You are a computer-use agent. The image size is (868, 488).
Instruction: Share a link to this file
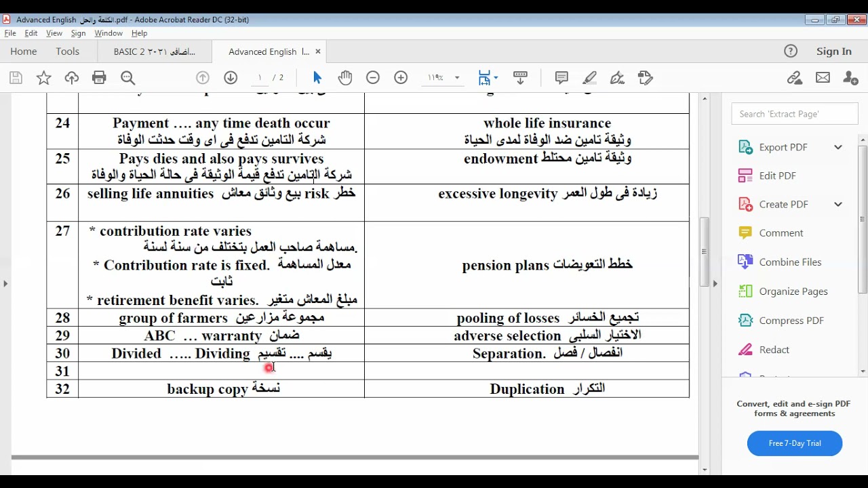click(795, 78)
